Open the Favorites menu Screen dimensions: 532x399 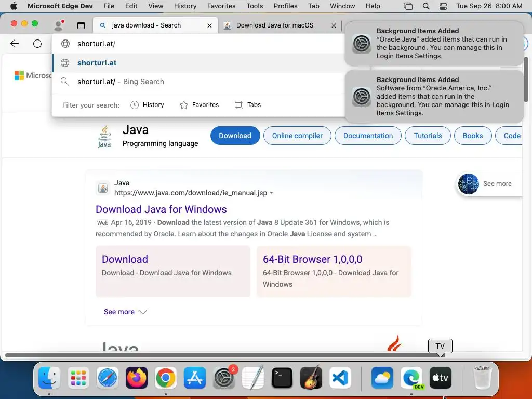coord(221,6)
